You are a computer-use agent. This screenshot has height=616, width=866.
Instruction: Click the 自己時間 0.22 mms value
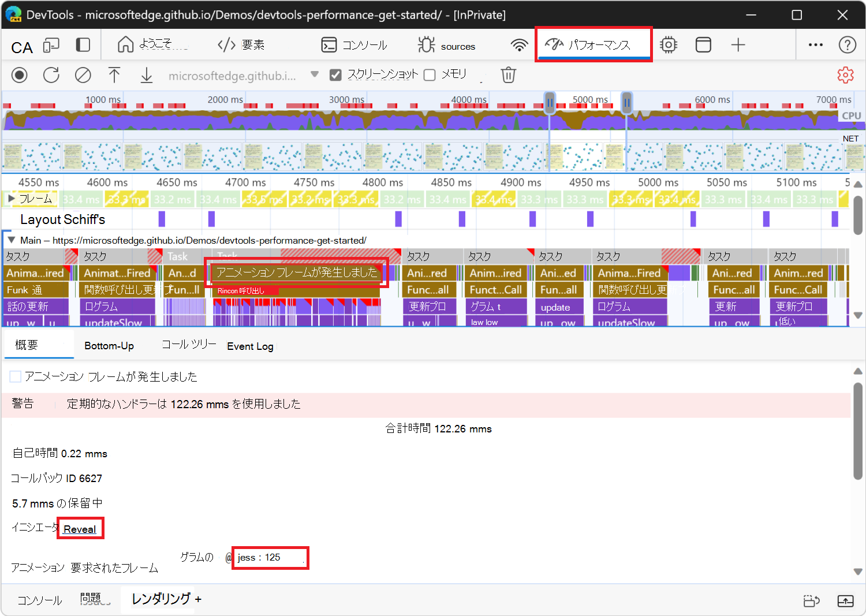click(x=84, y=454)
